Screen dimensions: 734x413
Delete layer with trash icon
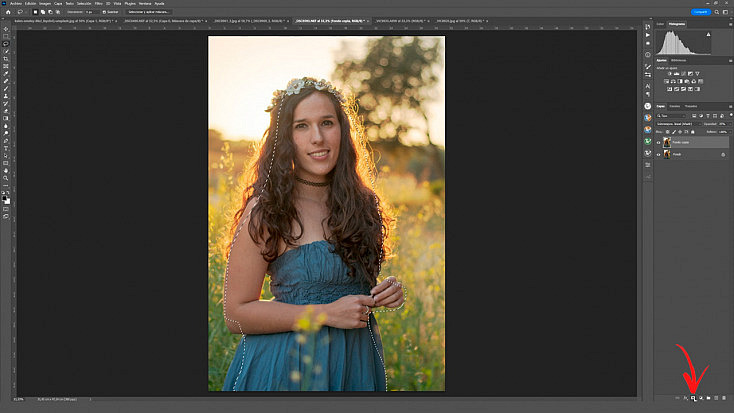tap(724, 398)
